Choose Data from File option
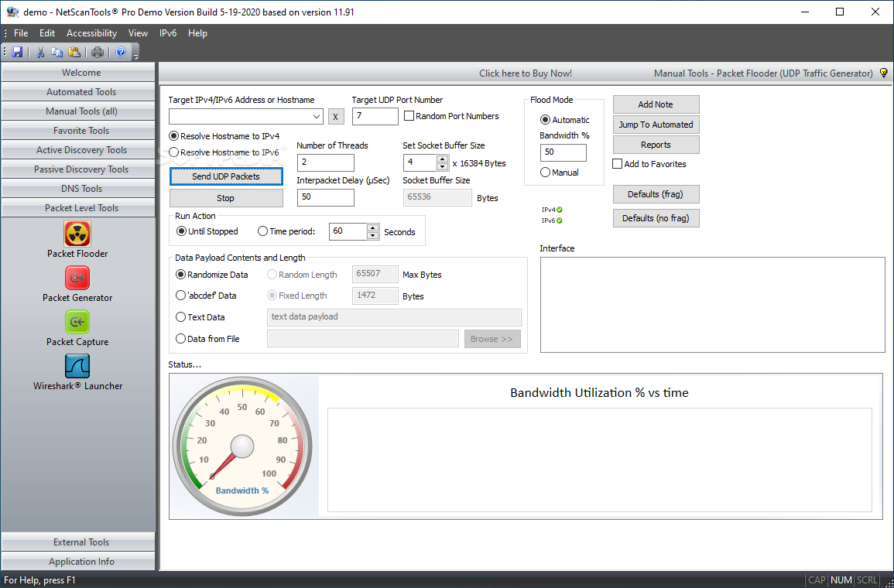Screen dimensions: 894x588 207,338
